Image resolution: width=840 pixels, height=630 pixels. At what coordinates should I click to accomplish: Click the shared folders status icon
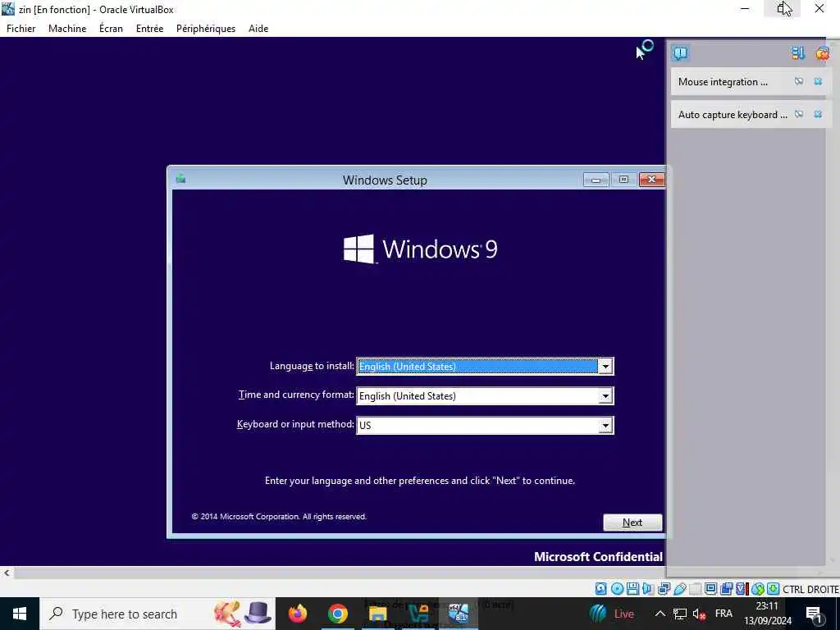[x=695, y=589]
